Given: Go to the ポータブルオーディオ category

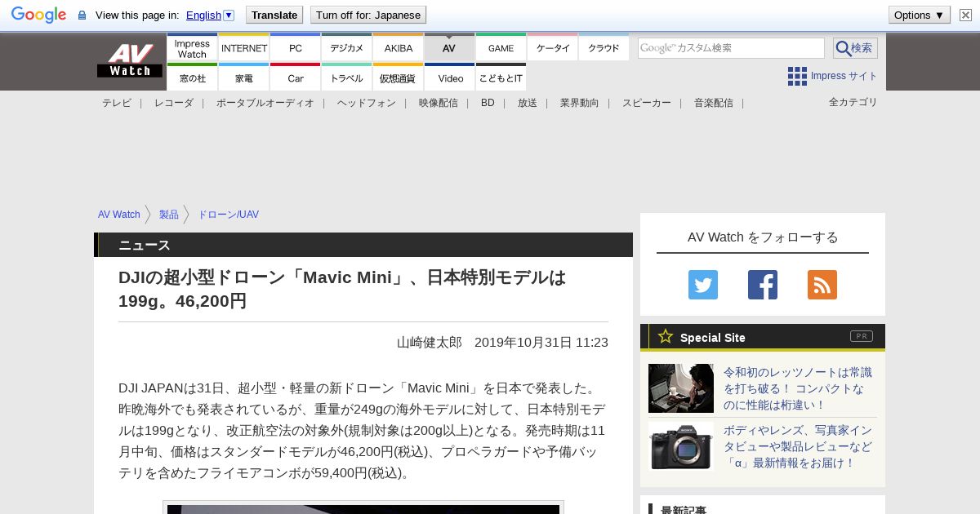Looking at the screenshot, I should (265, 103).
